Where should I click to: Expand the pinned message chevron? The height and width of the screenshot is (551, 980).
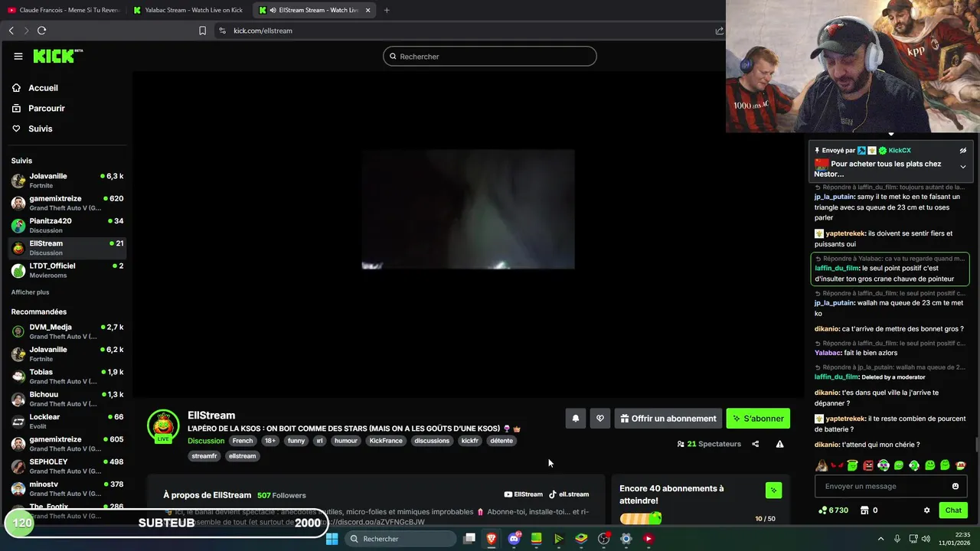pyautogui.click(x=963, y=167)
